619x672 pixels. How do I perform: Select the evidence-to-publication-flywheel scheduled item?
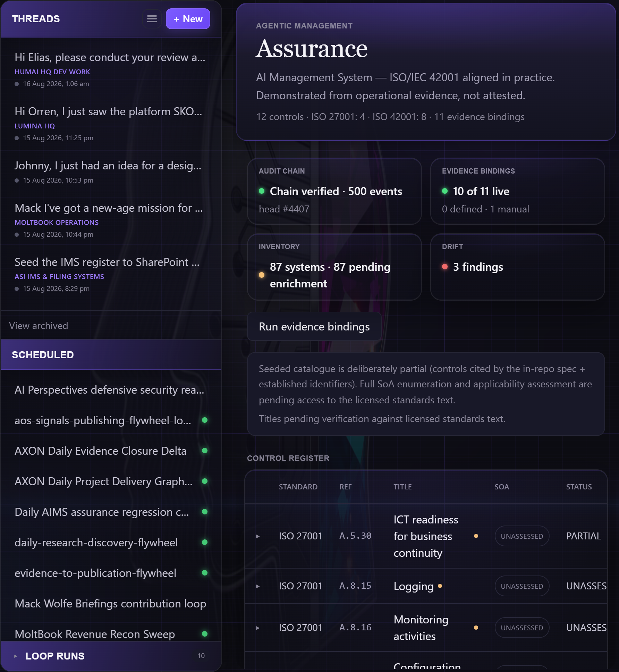(x=111, y=573)
